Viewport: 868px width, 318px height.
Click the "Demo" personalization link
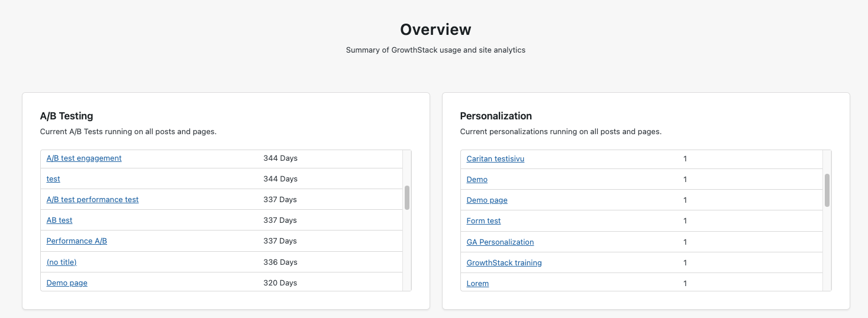pos(477,180)
